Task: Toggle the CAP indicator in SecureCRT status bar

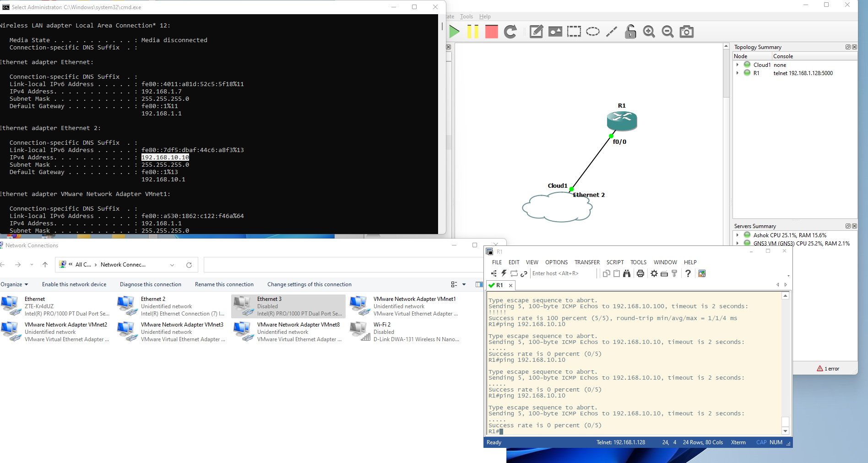Action: [x=761, y=442]
